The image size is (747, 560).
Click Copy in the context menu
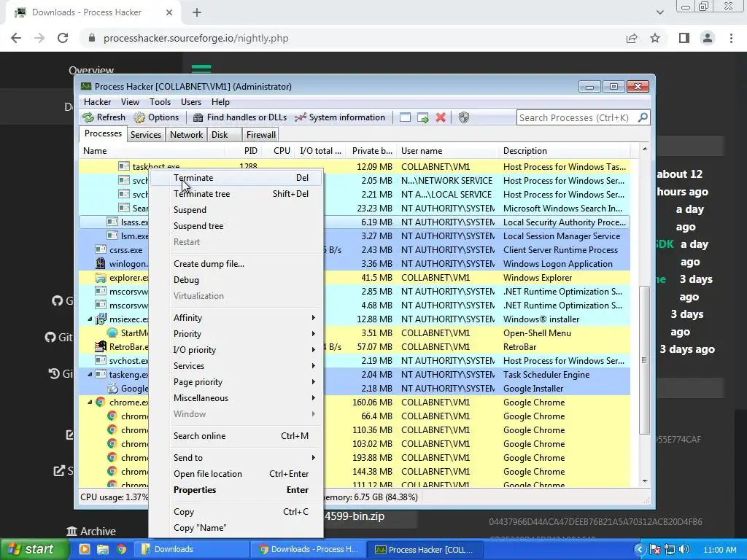pyautogui.click(x=237, y=512)
